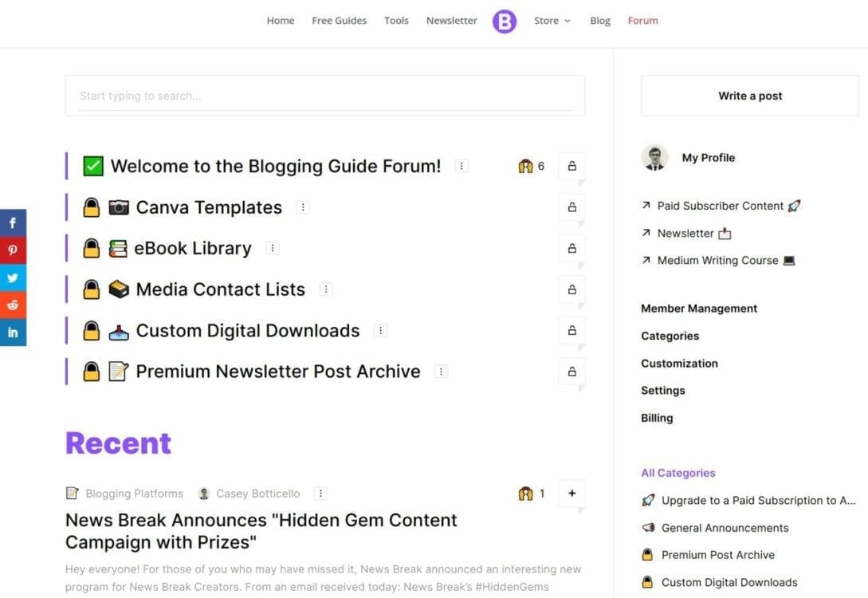Image resolution: width=868 pixels, height=598 pixels.
Task: Click lock icon on Custom Digital Downloads row
Action: tap(571, 330)
